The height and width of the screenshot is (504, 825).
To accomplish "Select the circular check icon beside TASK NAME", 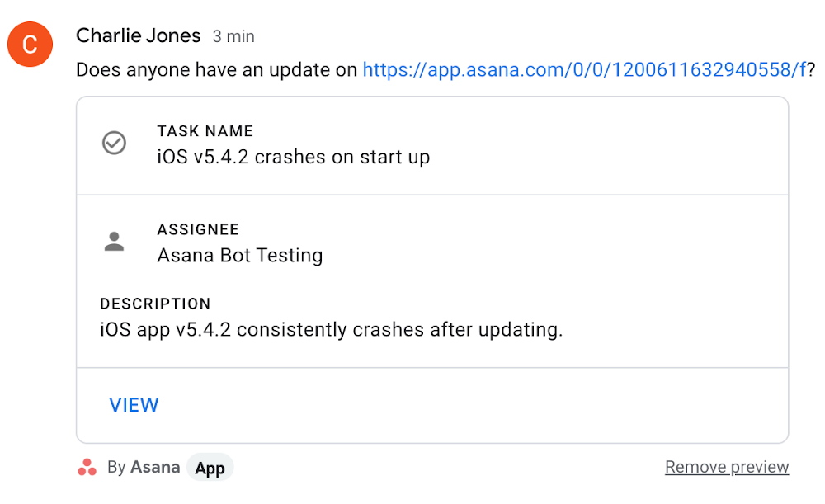I will (x=114, y=144).
